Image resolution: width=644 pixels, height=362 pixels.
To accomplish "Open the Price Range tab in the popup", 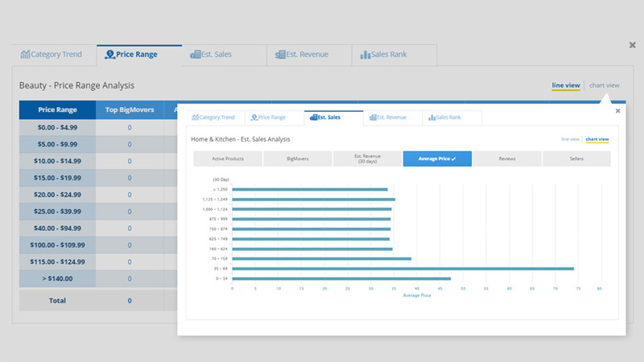I will 275,117.
